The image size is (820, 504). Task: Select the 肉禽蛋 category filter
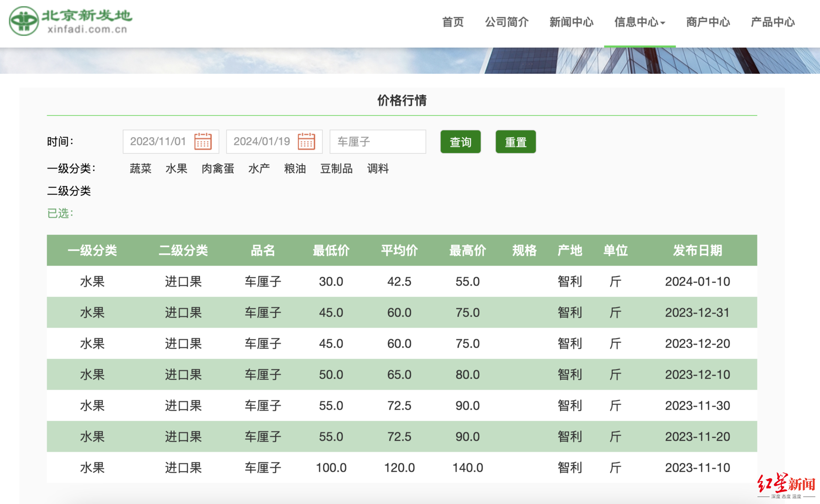(217, 169)
